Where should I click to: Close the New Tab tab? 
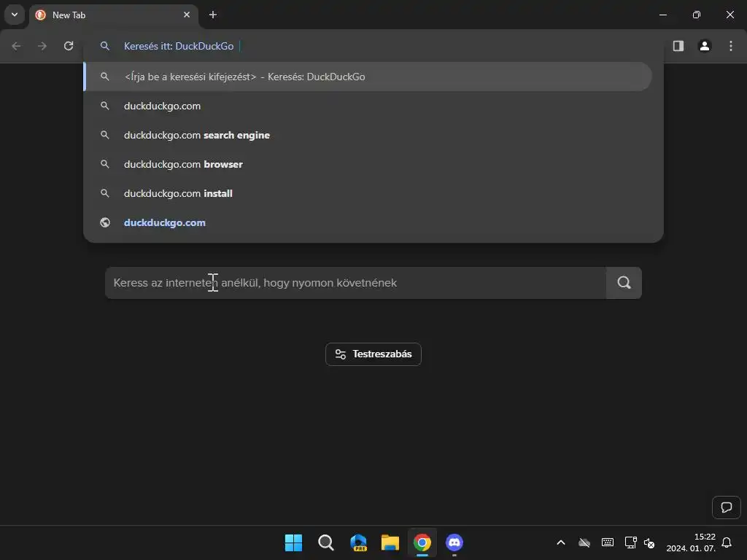pos(187,15)
